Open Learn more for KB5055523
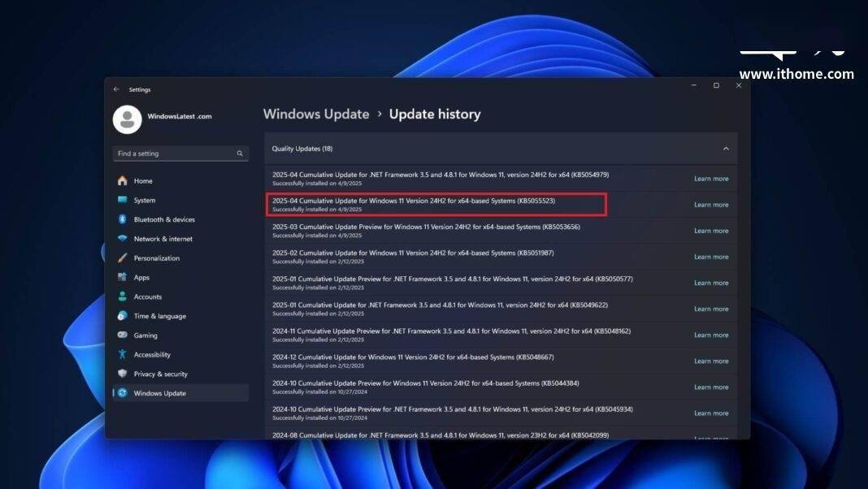 (x=711, y=205)
